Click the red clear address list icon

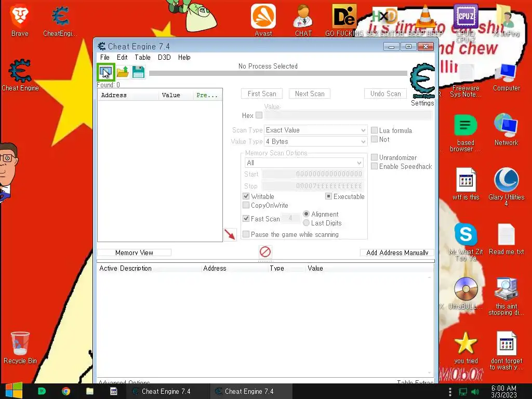pyautogui.click(x=265, y=252)
